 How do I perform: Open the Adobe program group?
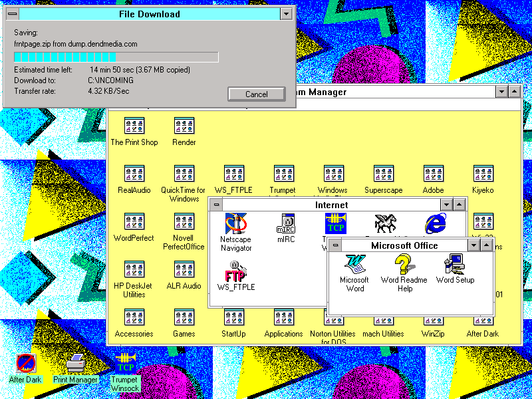tap(434, 174)
